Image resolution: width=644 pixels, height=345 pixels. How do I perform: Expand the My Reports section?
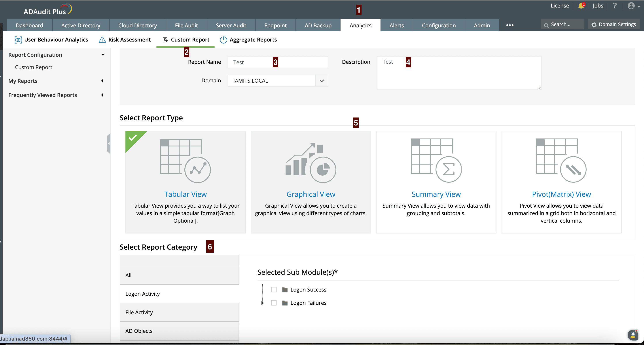(x=102, y=81)
